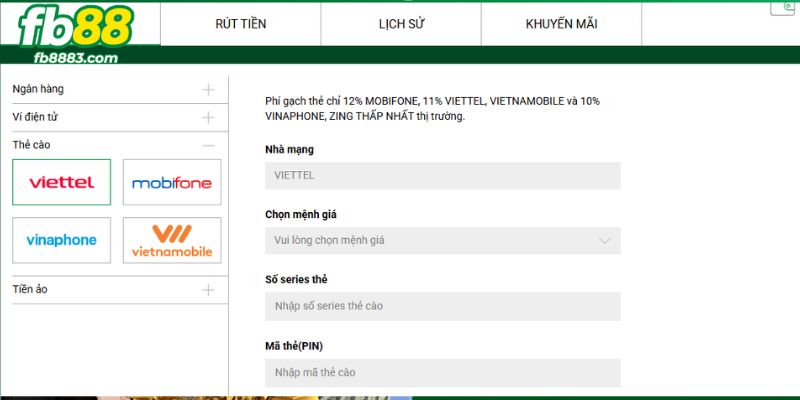Click the Chọn mệnh giá label
800x400 pixels.
click(x=301, y=214)
